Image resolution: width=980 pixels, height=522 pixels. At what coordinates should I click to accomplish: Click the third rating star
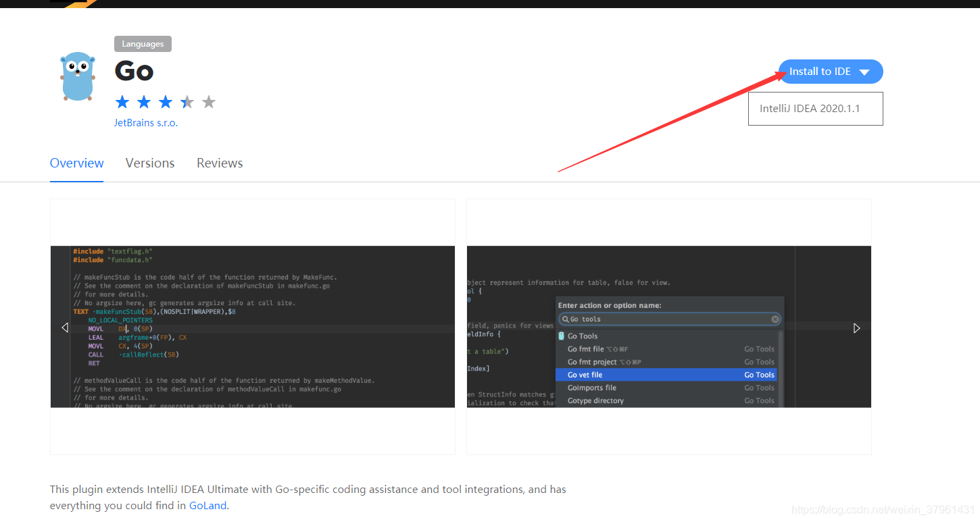click(166, 102)
